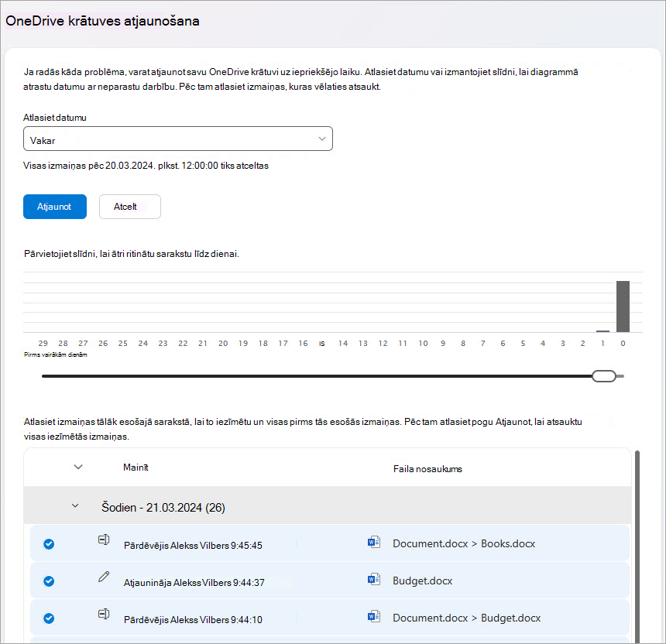Select Document.docx > Budget.docx file name
This screenshot has height=644, width=666.
pos(467,618)
